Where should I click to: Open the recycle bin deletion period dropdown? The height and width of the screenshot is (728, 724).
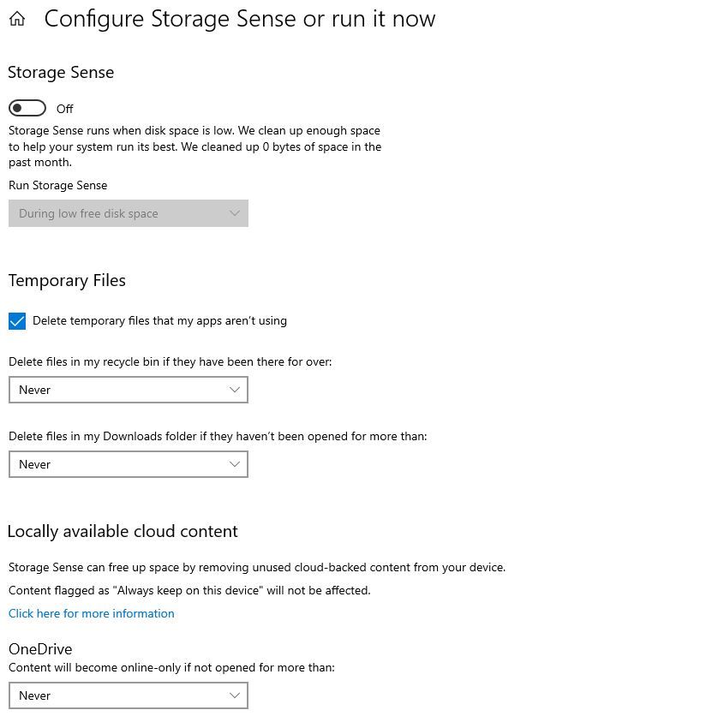click(x=128, y=390)
